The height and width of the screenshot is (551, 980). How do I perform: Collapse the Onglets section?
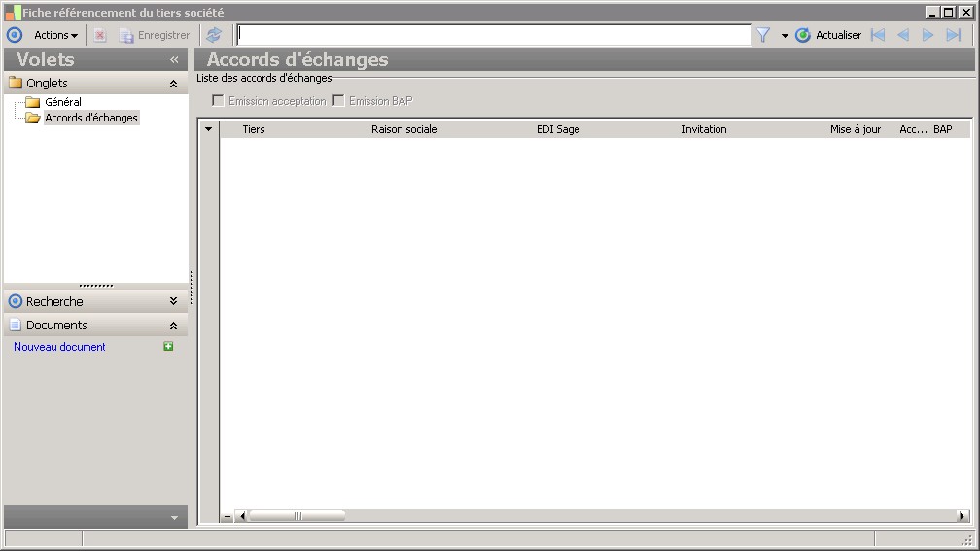point(173,84)
